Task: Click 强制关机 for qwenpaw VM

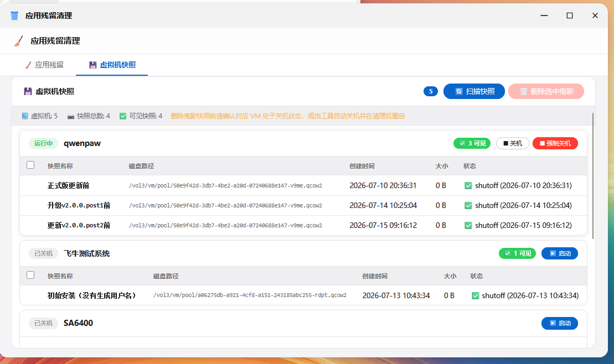Action: point(555,143)
